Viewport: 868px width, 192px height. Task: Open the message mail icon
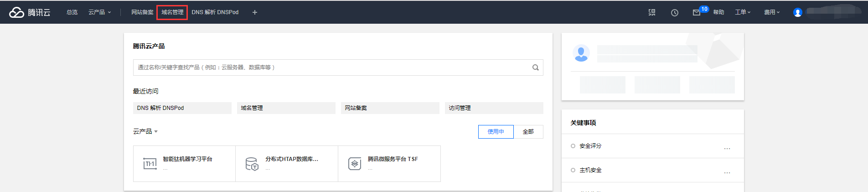click(x=696, y=13)
